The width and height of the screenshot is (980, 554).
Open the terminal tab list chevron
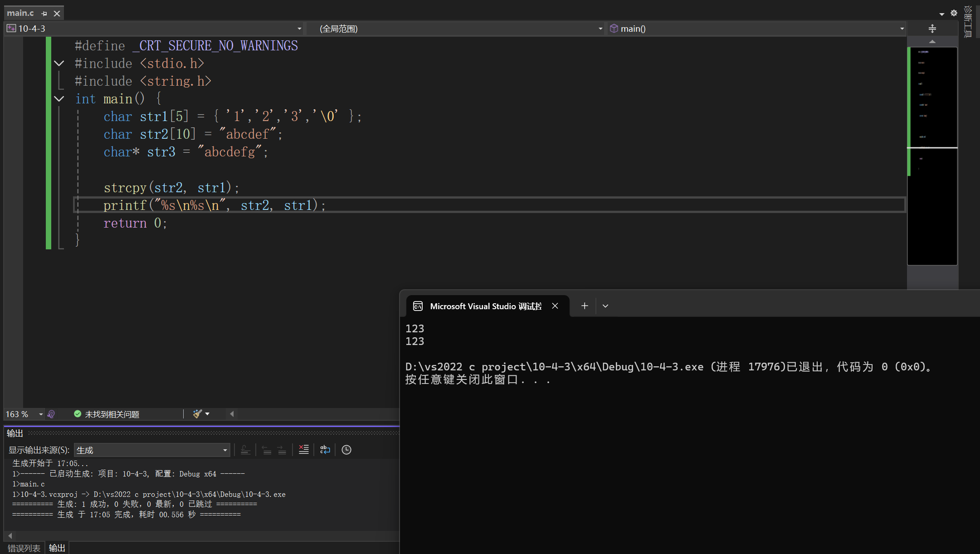point(605,306)
